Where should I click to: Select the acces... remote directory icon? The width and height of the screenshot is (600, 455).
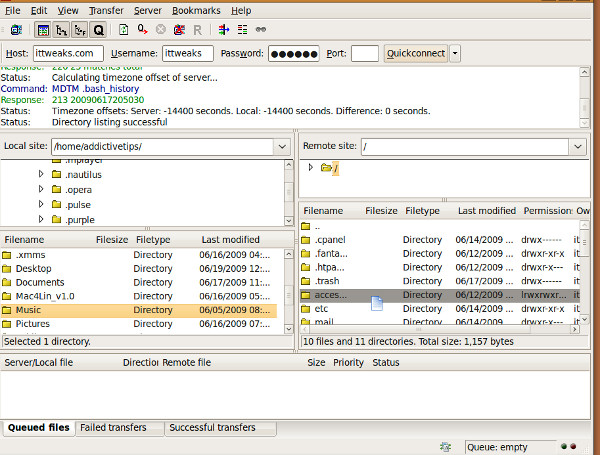pyautogui.click(x=305, y=295)
